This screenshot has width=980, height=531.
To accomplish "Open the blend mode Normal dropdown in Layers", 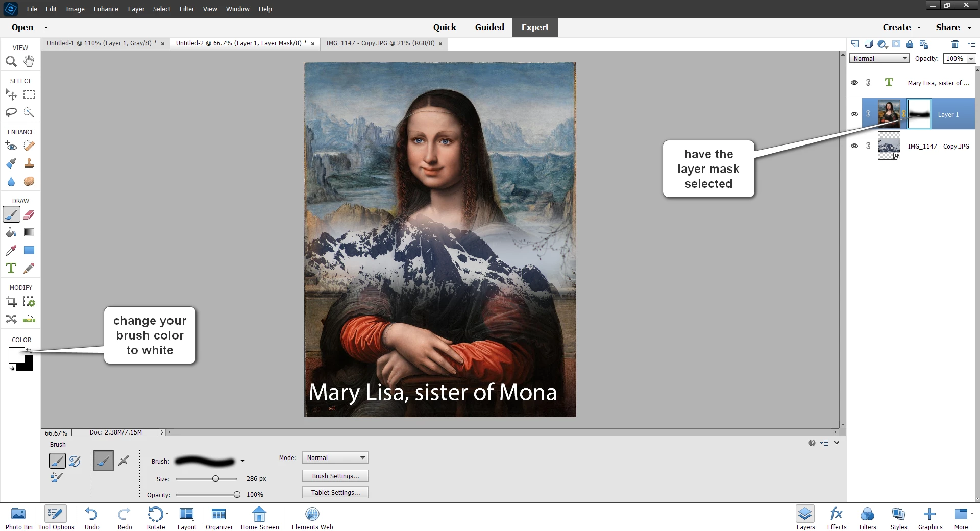I will coord(879,58).
